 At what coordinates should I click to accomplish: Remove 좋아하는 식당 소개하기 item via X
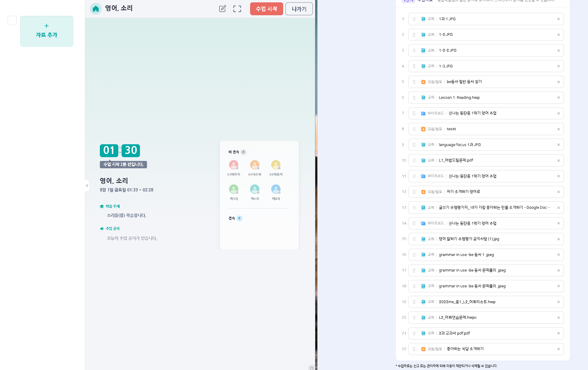coord(558,349)
